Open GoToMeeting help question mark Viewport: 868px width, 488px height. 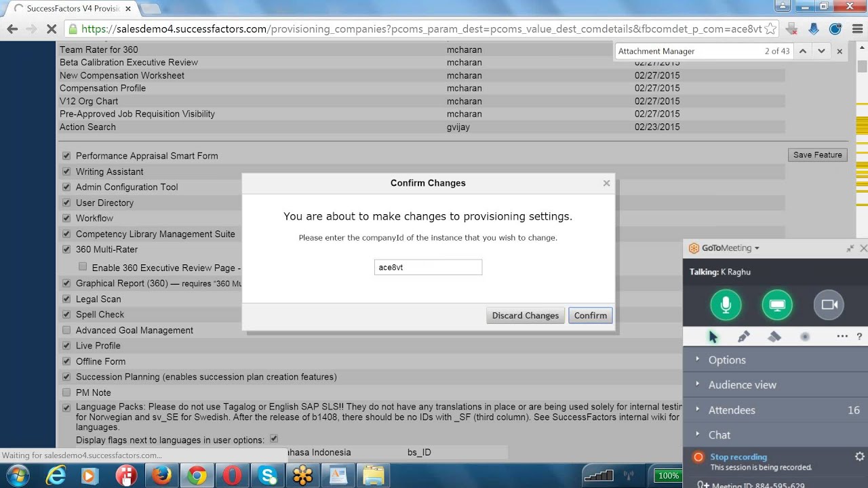pos(859,336)
